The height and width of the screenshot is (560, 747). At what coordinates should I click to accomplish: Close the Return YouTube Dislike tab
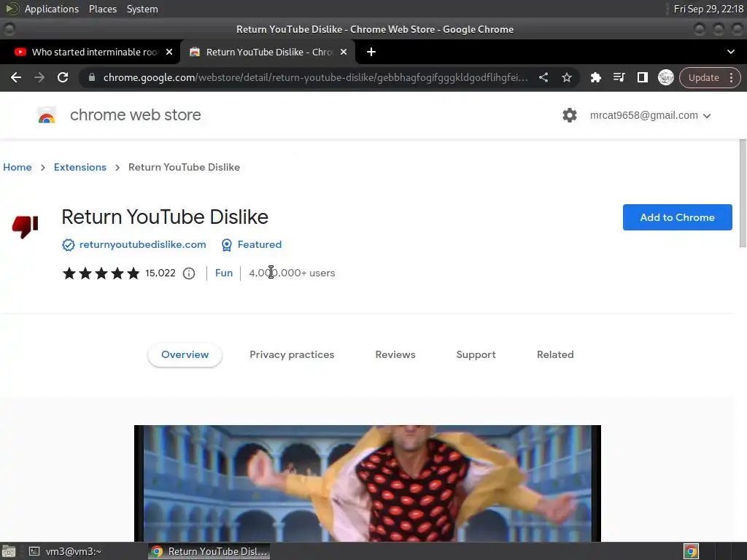click(x=344, y=52)
